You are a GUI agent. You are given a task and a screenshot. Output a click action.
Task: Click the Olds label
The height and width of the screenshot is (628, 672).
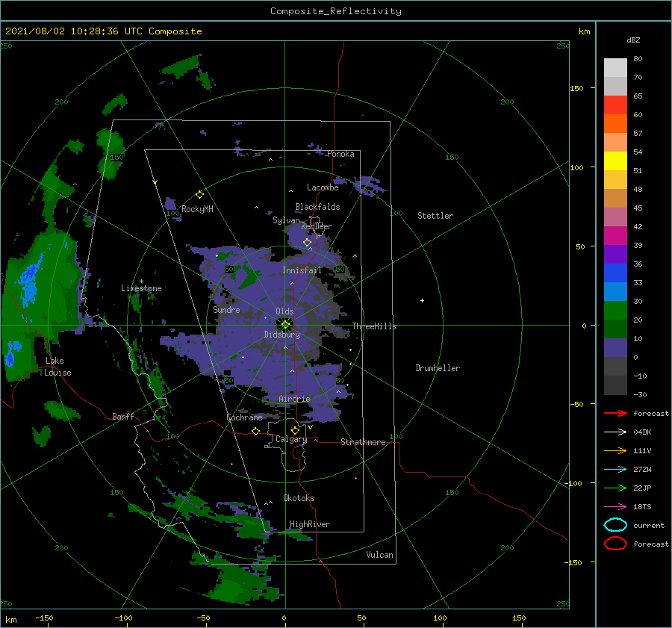tap(284, 311)
